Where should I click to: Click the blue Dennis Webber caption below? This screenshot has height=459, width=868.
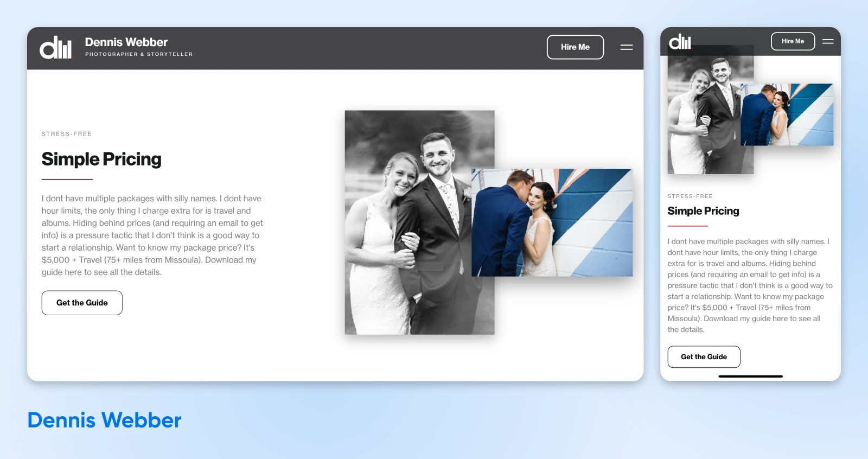click(x=104, y=420)
